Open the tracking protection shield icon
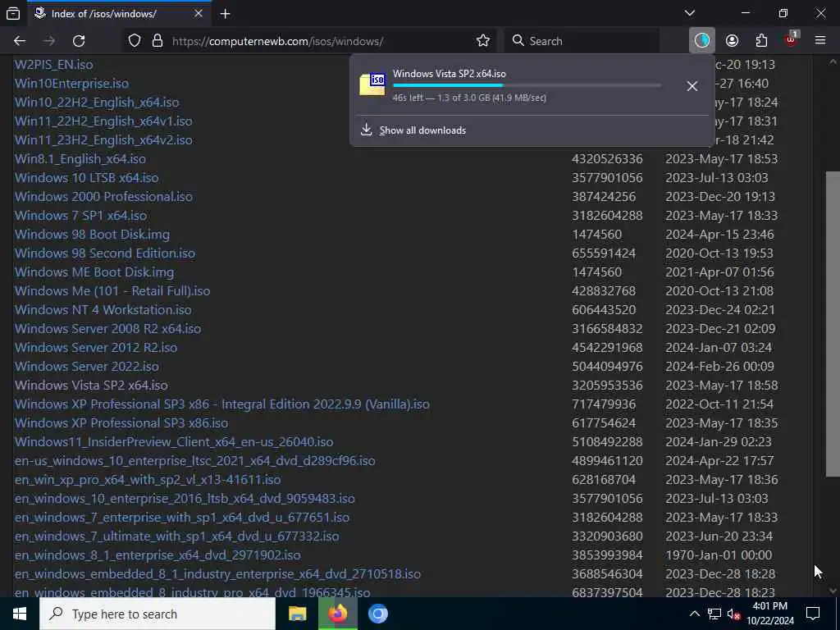840x630 pixels. tap(135, 41)
